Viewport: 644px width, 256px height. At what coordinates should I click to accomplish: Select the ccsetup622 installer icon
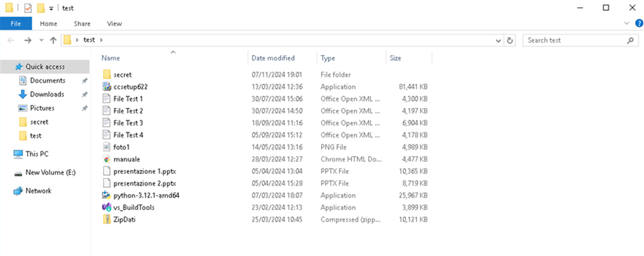tap(107, 87)
